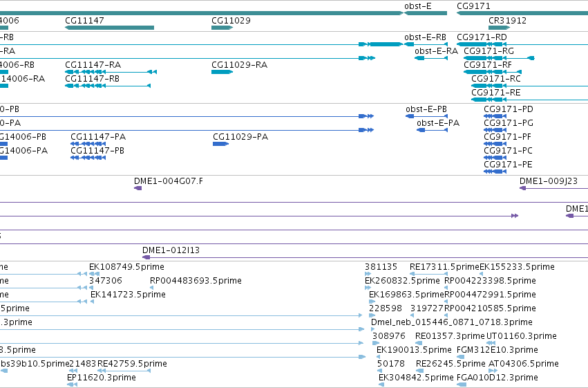Select protein CG11147-PB
588x388 pixels.
[x=97, y=151]
